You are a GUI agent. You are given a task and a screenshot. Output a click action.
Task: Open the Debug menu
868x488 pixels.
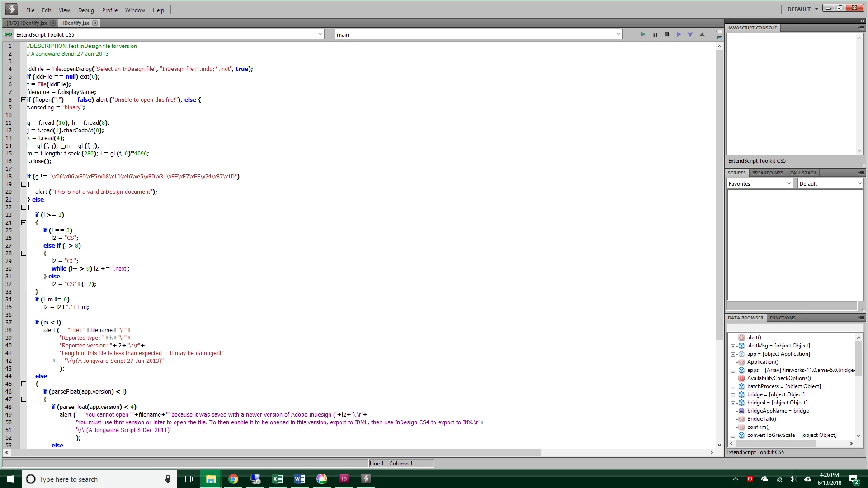point(85,10)
